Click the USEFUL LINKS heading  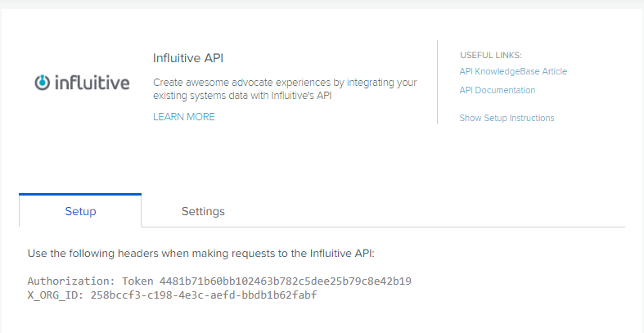tap(491, 56)
